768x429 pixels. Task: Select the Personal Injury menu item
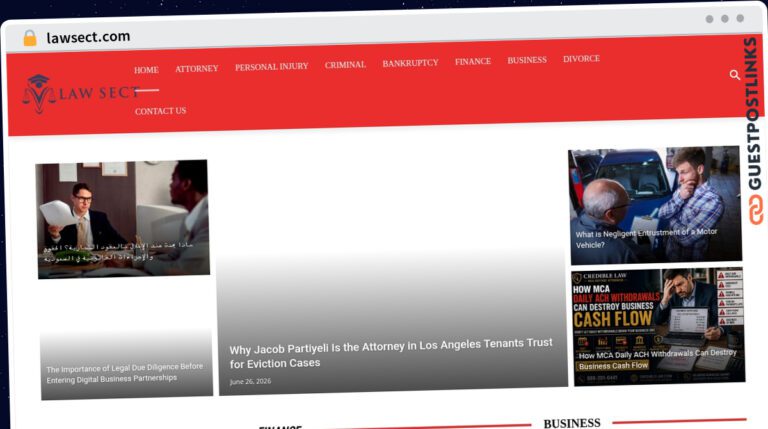tap(271, 67)
